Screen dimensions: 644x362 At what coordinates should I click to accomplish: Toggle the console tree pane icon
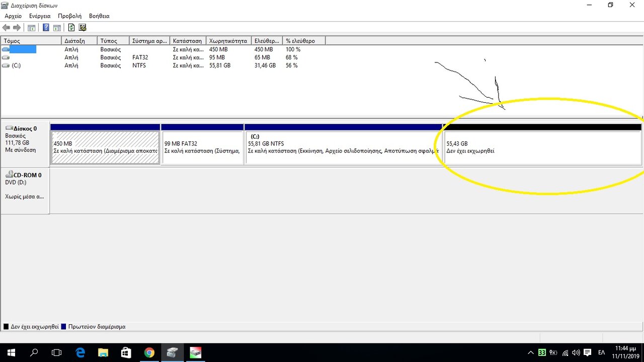pyautogui.click(x=32, y=28)
